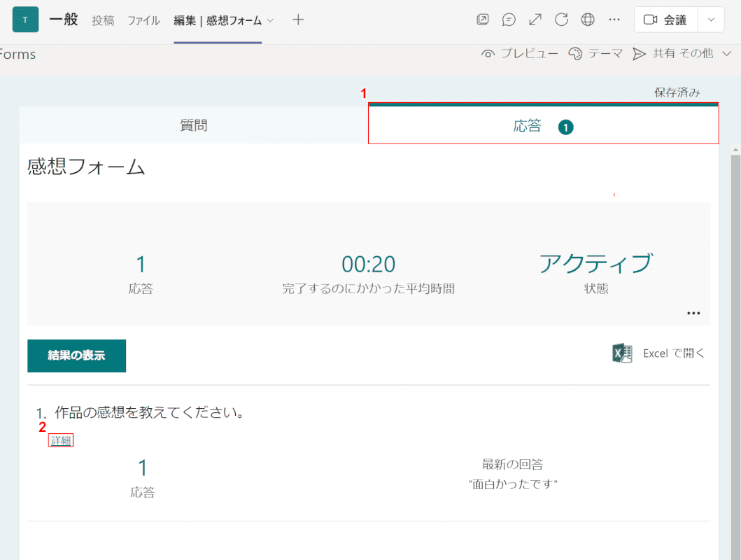Expand tab to full screen icon
The image size is (741, 560).
pos(535,20)
